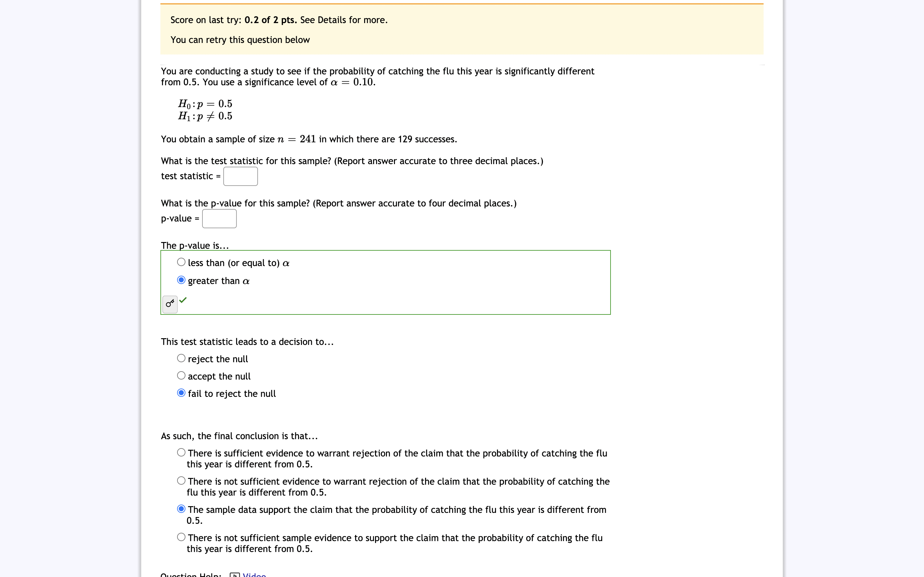Click 'less than (or equal to)' label text
The width and height of the screenshot is (924, 577).
tap(234, 263)
